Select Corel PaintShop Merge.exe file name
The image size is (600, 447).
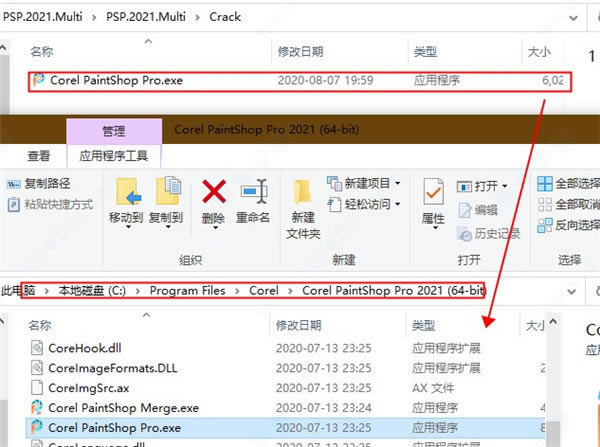[124, 408]
